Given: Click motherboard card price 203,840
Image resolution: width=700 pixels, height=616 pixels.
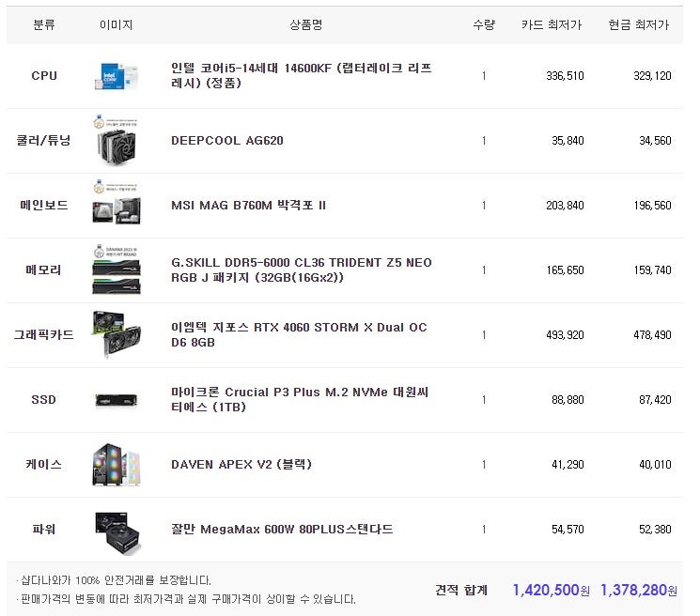Looking at the screenshot, I should point(565,206).
